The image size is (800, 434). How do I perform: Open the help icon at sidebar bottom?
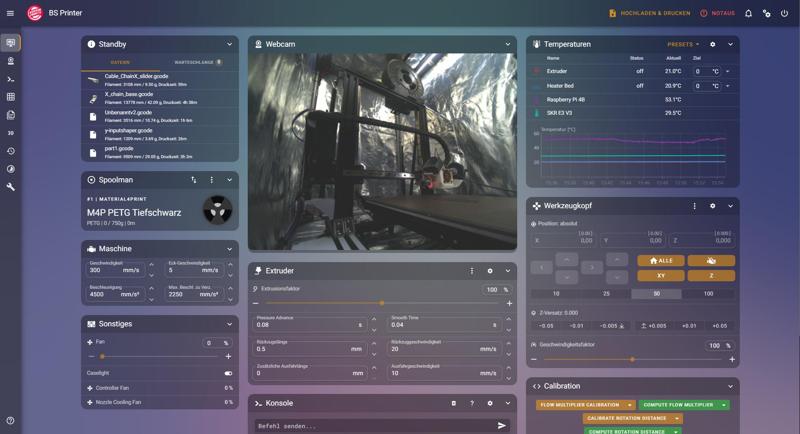(x=10, y=421)
